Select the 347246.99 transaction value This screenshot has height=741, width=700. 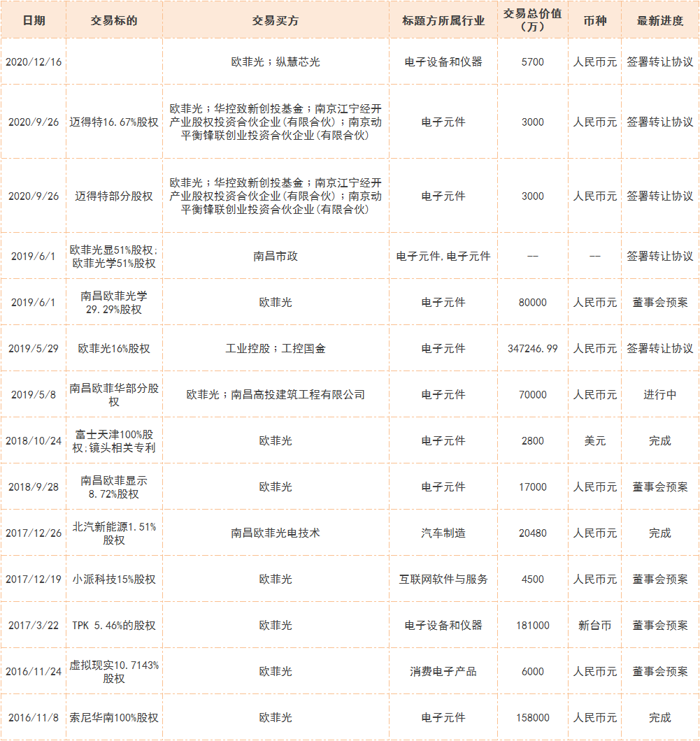click(x=532, y=348)
